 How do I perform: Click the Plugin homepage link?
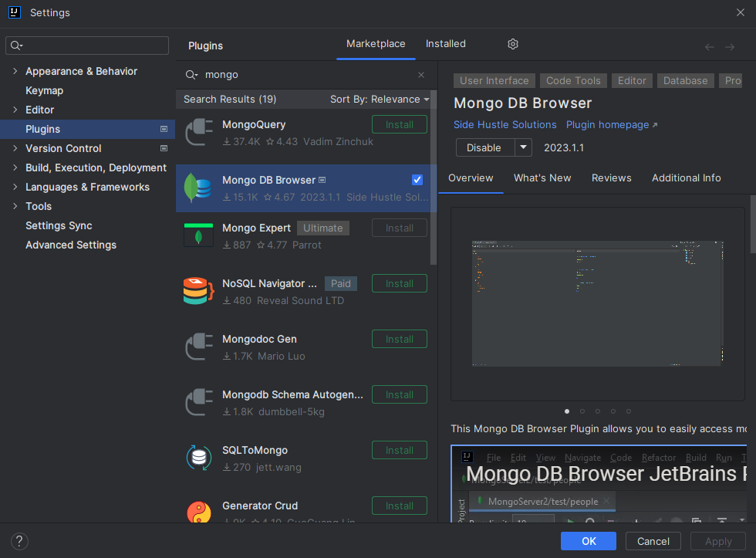coord(606,124)
